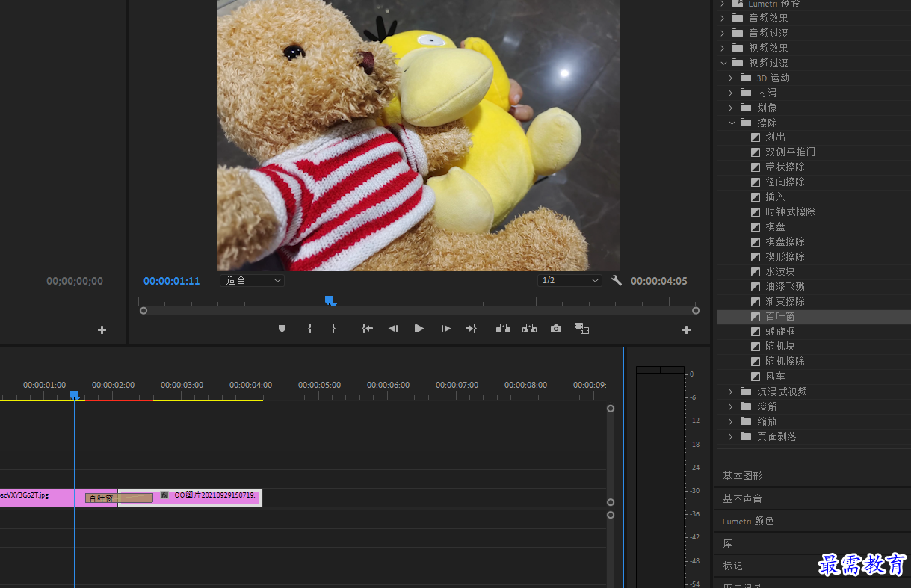This screenshot has height=588, width=911.
Task: Click the Add Marker button in Program monitor
Action: click(282, 329)
